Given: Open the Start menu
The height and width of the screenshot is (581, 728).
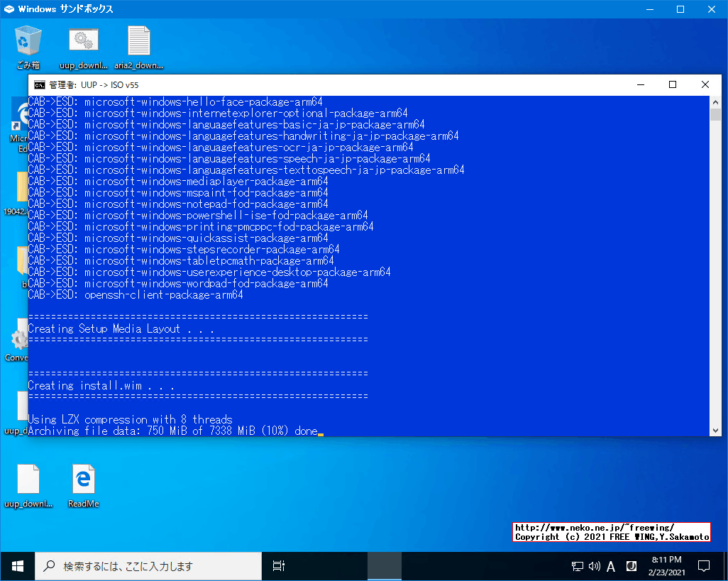Looking at the screenshot, I should tap(17, 565).
